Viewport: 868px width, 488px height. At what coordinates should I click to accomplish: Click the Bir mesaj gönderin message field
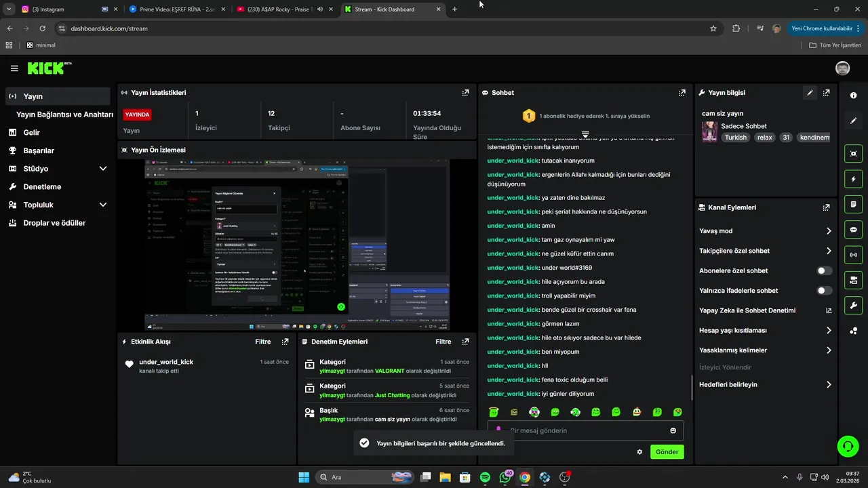point(585,430)
